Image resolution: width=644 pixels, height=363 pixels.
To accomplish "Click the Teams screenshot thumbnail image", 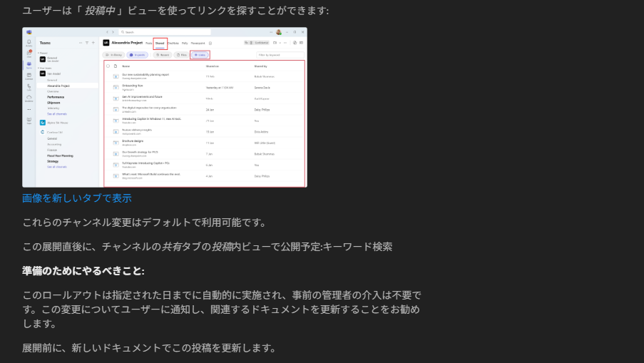I will click(x=165, y=108).
